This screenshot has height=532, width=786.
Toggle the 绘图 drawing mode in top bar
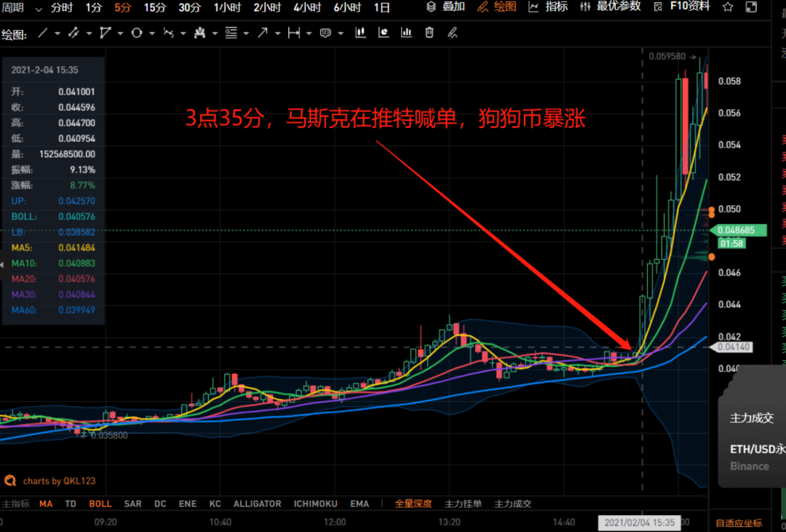click(x=496, y=7)
